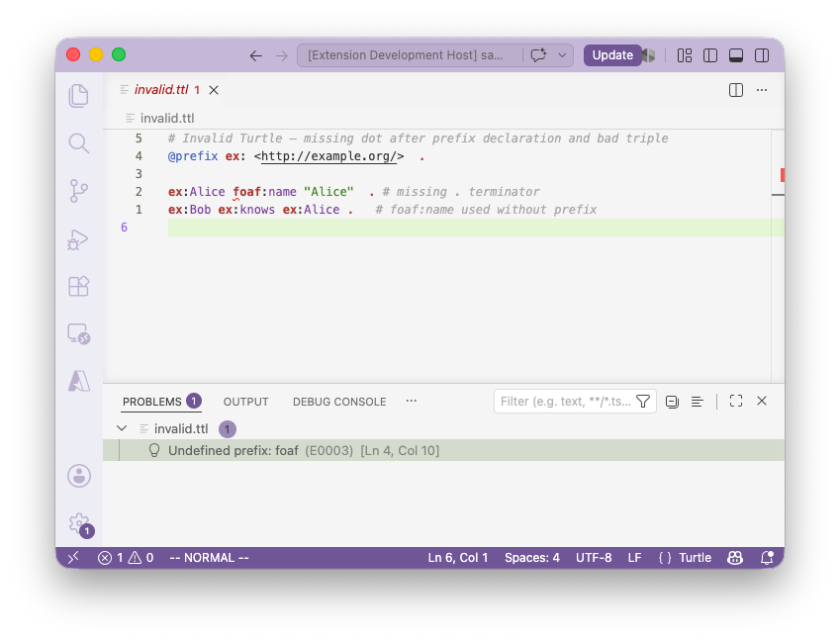The height and width of the screenshot is (642, 840).
Task: Open the Run and Debug view
Action: 78,238
